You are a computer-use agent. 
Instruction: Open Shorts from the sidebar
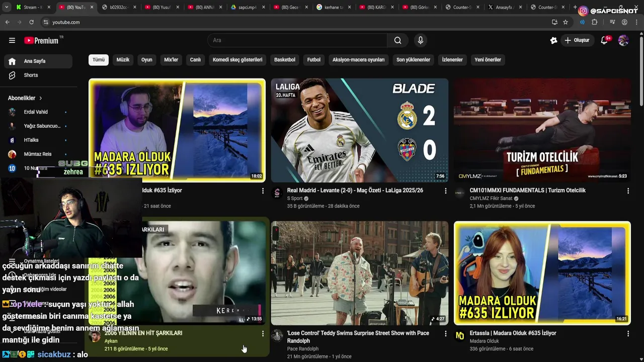[38, 75]
